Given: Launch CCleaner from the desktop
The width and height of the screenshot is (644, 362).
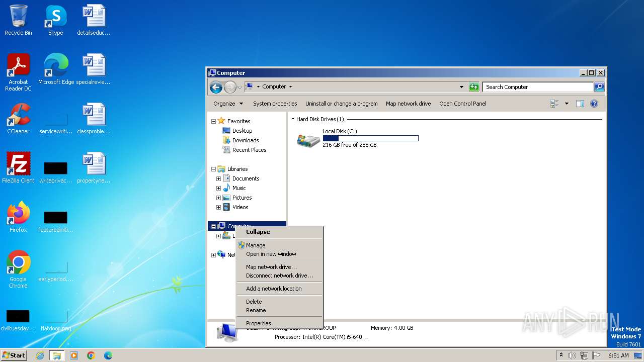Looking at the screenshot, I should pyautogui.click(x=18, y=119).
